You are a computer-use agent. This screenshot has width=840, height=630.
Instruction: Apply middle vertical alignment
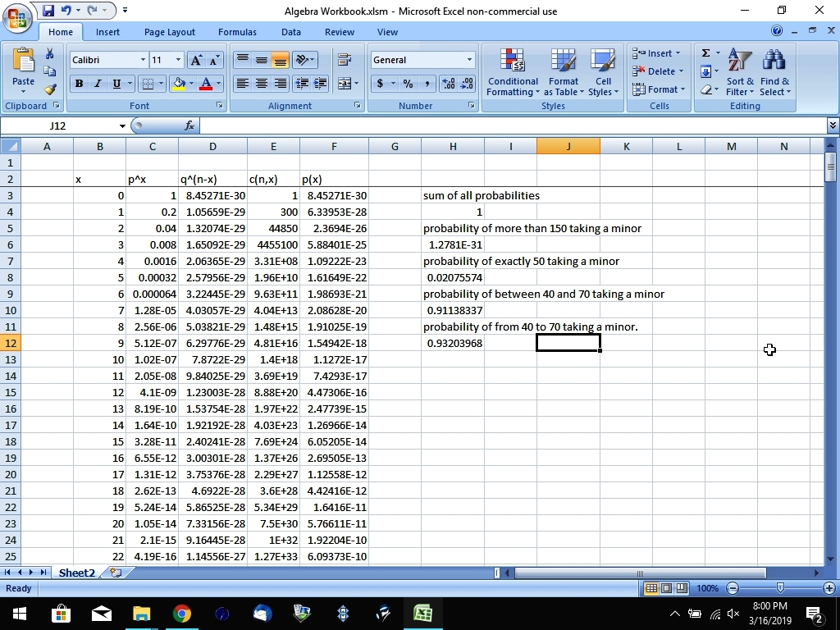coord(262,59)
